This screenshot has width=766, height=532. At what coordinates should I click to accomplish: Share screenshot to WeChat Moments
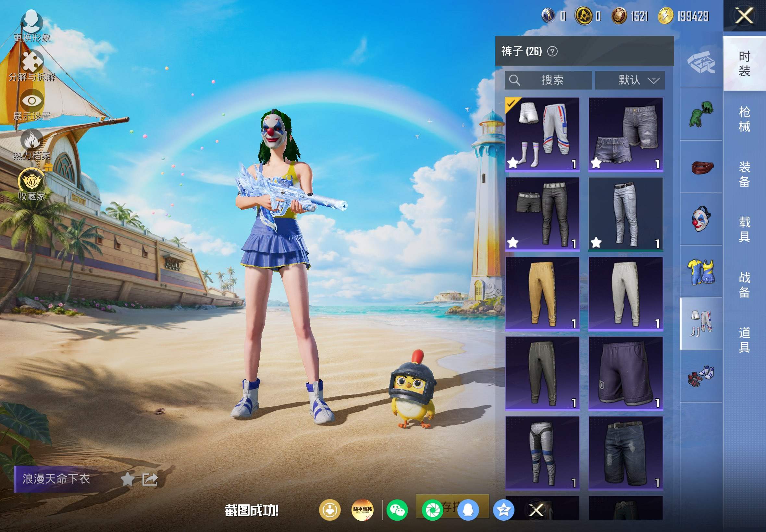[433, 510]
